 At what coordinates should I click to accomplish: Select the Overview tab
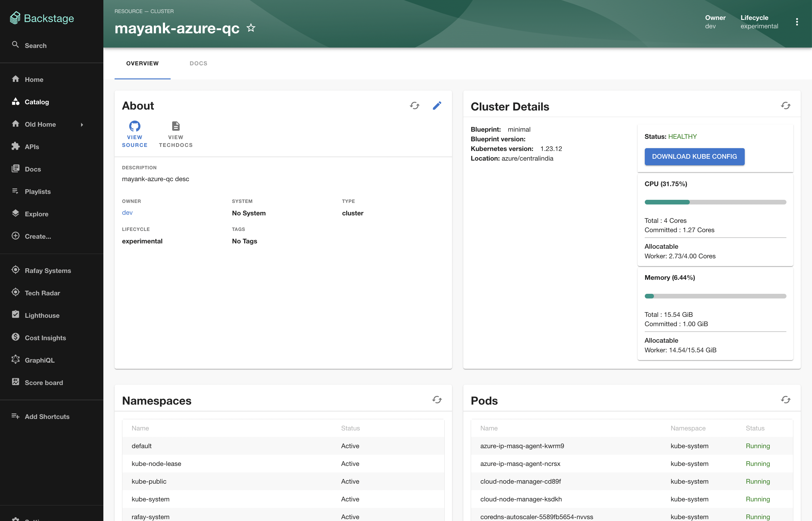point(142,63)
